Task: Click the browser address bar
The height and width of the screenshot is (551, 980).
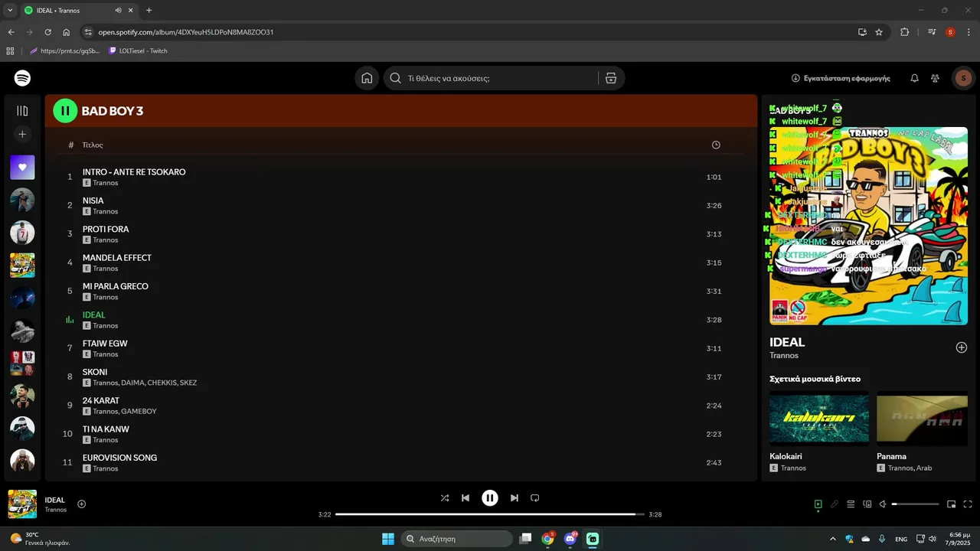Action: point(467,32)
